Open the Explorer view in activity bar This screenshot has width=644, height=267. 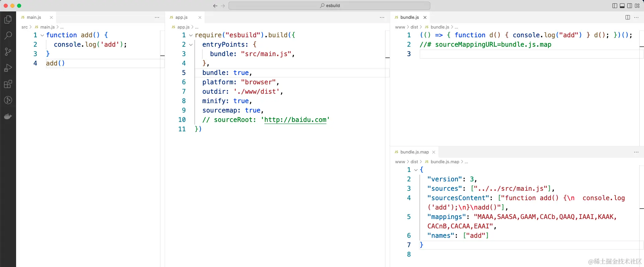(8, 19)
